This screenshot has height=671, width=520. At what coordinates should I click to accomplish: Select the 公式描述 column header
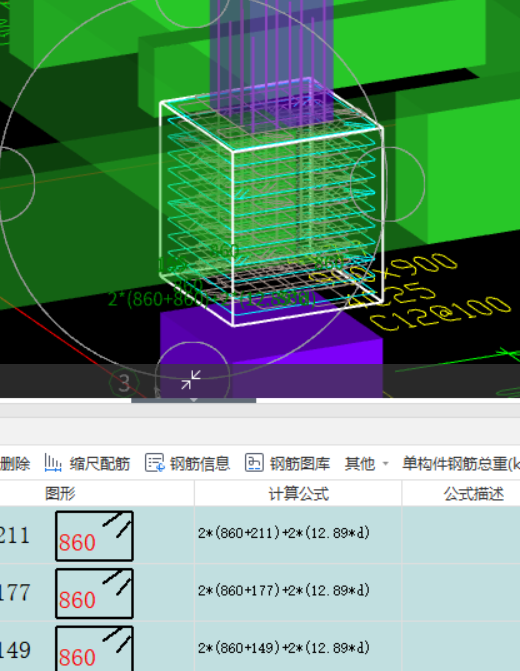[473, 493]
